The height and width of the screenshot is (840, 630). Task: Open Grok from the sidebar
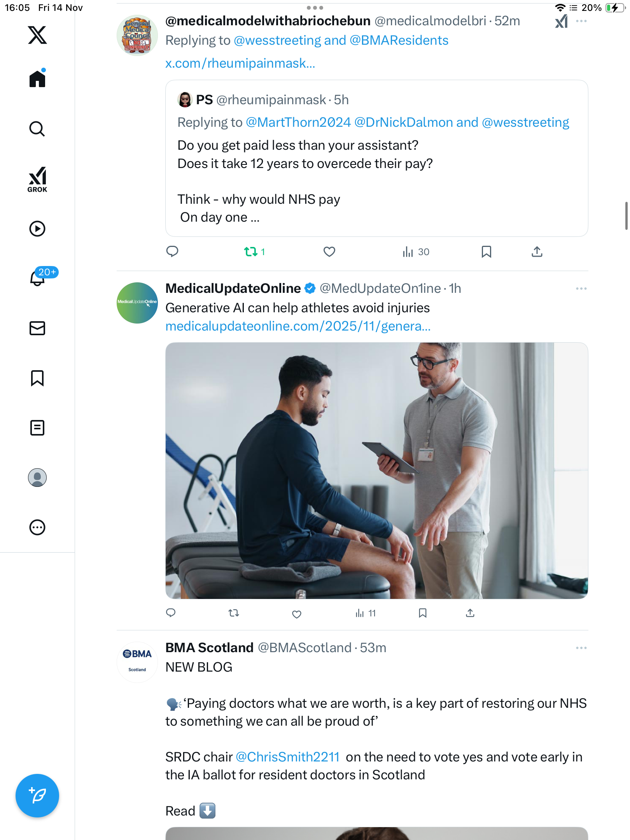pyautogui.click(x=37, y=179)
